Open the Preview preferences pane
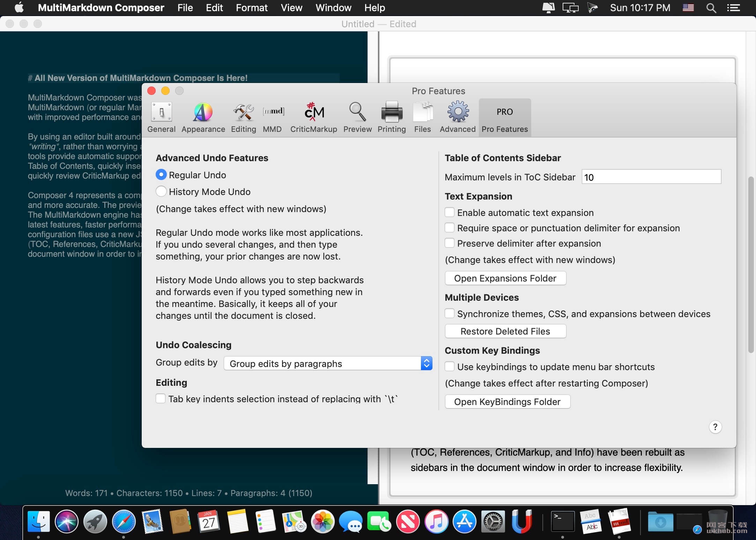 coord(357,118)
